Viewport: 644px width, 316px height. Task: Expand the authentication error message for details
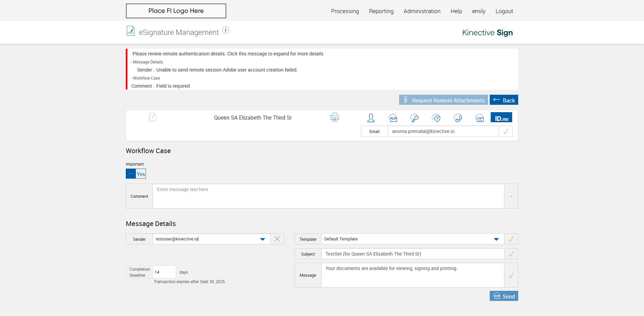pyautogui.click(x=228, y=54)
